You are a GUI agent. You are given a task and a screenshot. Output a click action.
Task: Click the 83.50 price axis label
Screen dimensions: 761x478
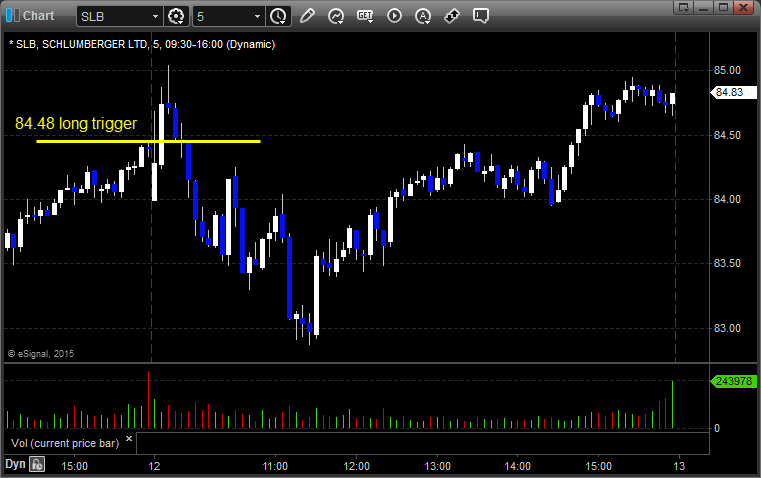727,264
